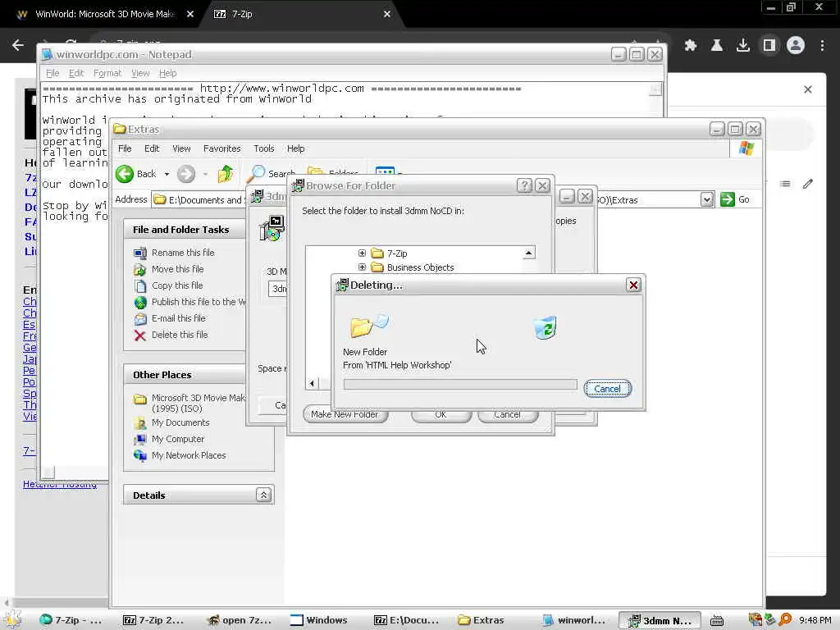This screenshot has height=630, width=840.
Task: Switch to winworl... Notepad taskbar button
Action: click(x=575, y=620)
